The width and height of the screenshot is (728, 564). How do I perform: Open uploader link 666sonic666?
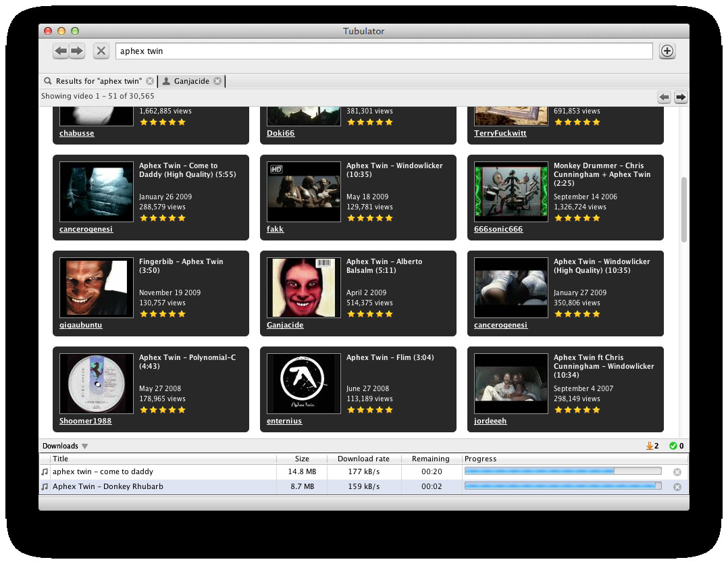click(x=498, y=229)
